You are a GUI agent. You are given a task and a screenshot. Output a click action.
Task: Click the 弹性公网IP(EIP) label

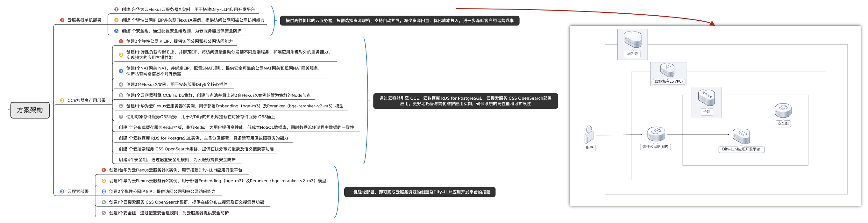tap(655, 147)
